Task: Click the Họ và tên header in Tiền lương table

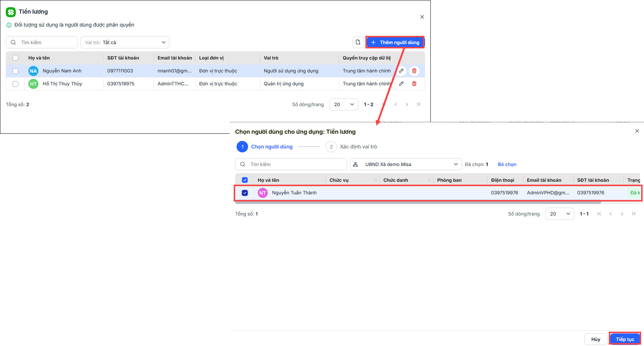Action: click(x=39, y=58)
